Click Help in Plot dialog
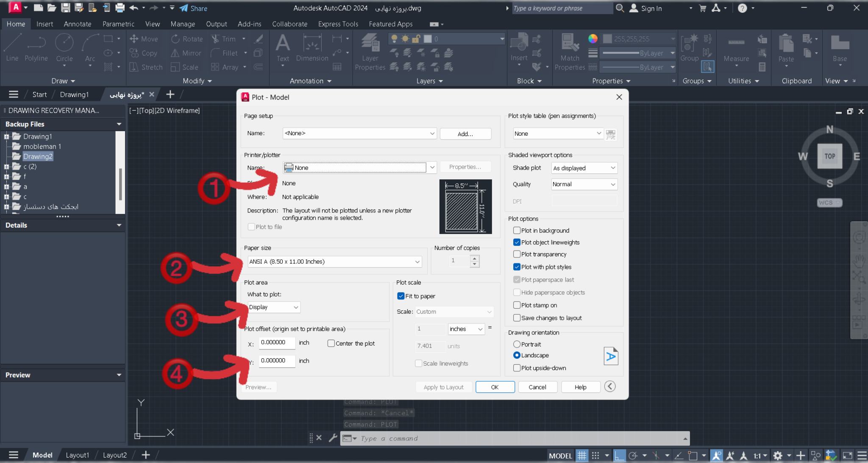This screenshot has width=868, height=463. 580,387
